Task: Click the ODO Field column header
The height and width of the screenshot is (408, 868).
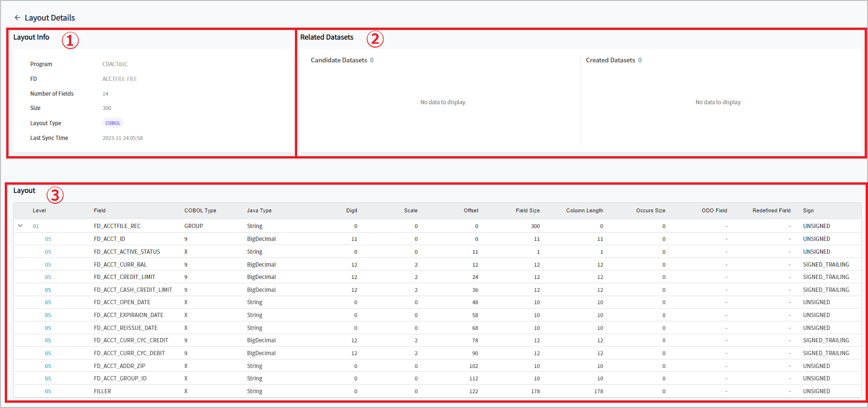Action: click(714, 210)
